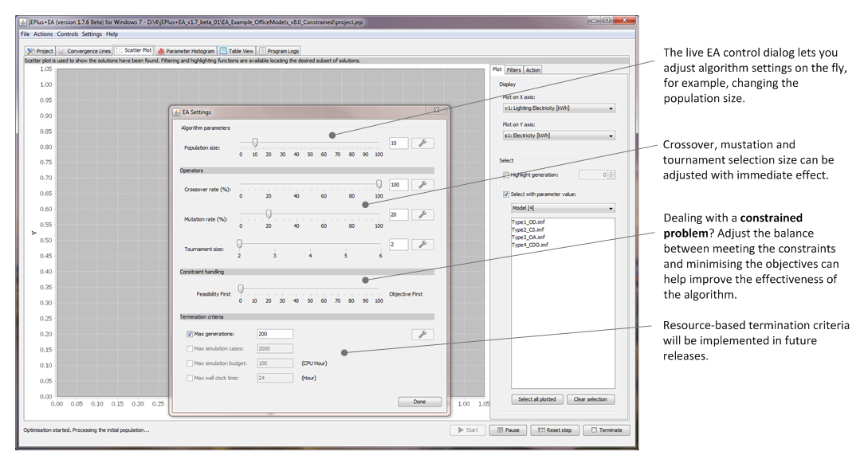The width and height of the screenshot is (868, 467).
Task: Click Mutation rate value field
Action: [399, 214]
